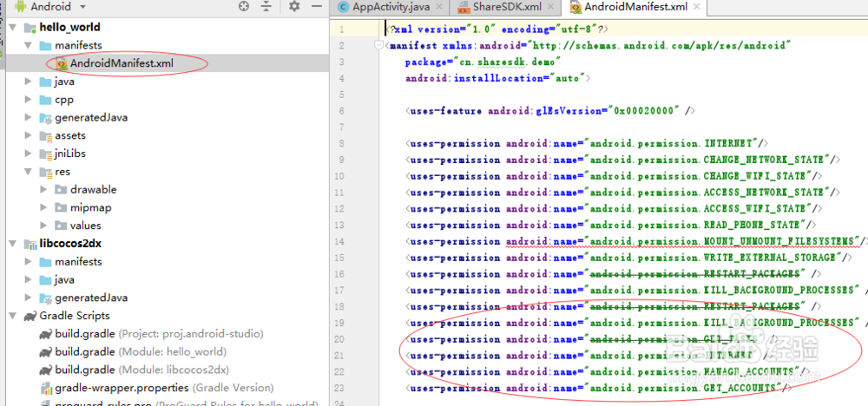Click the WRITE_EXTERNAL_STORAGE permission line
This screenshot has height=406, width=868.
click(x=628, y=257)
